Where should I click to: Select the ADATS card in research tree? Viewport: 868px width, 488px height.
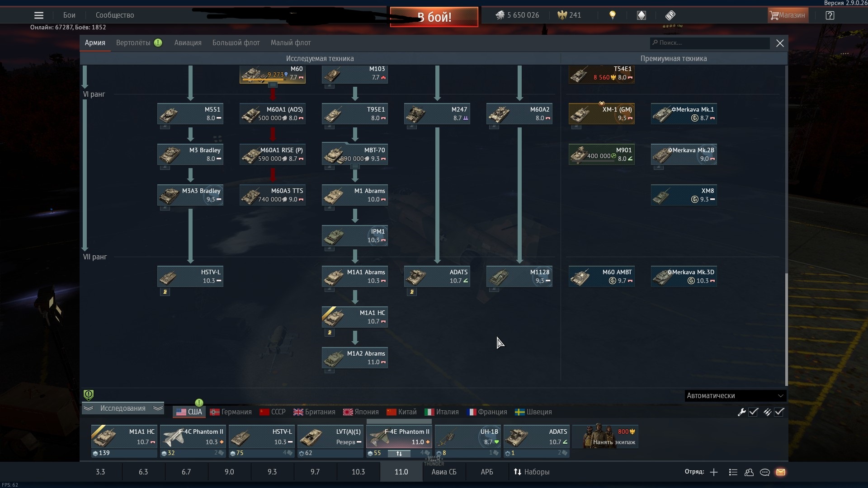pos(437,277)
